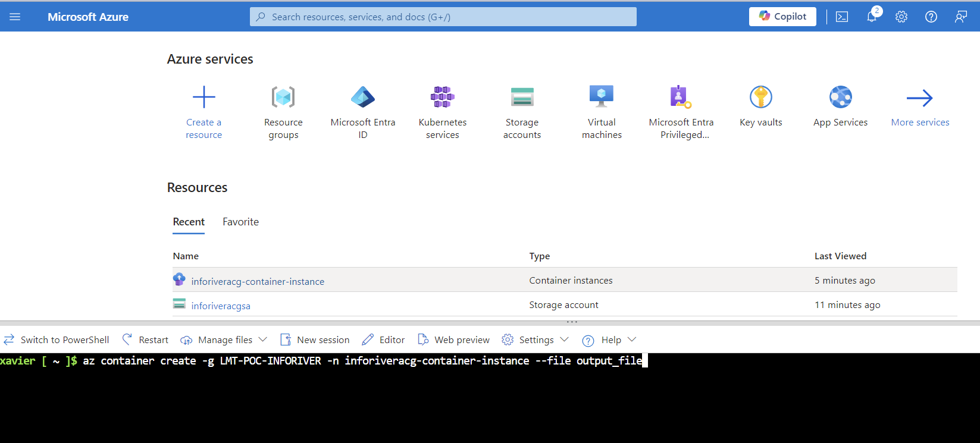Screen dimensions: 980x443
Task: Click the search resources input field
Action: pos(443,17)
